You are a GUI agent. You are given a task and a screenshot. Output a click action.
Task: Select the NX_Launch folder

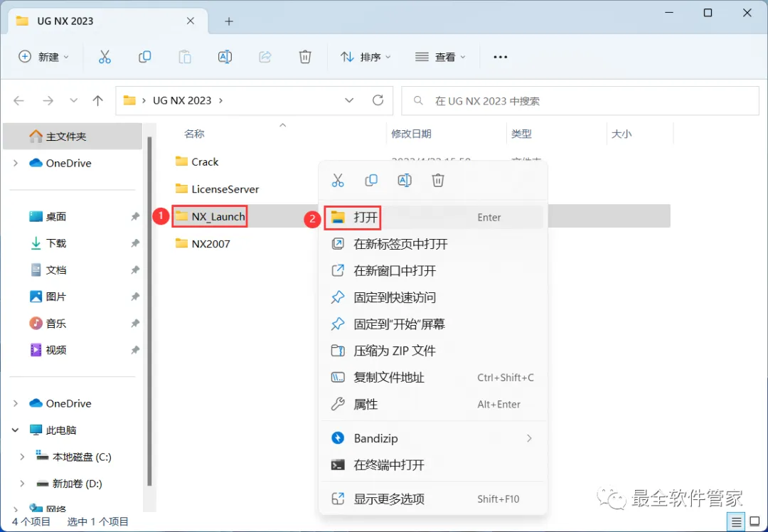coord(210,216)
